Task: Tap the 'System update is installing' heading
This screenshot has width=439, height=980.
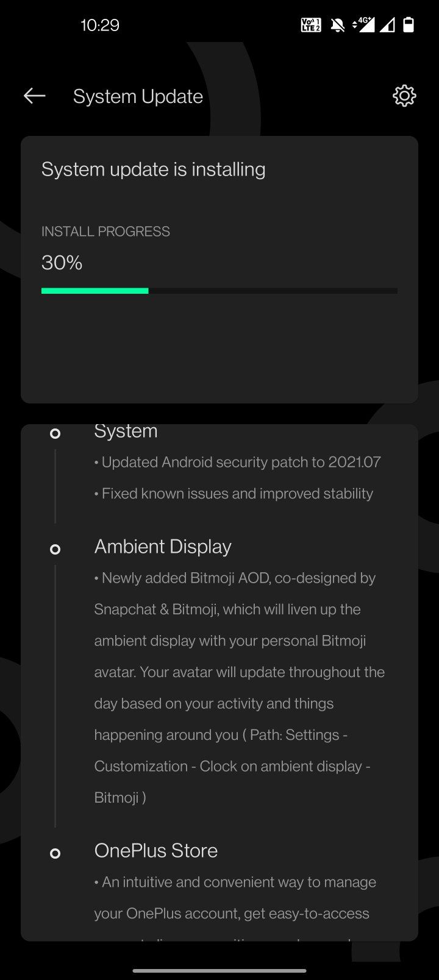Action: pyautogui.click(x=153, y=169)
